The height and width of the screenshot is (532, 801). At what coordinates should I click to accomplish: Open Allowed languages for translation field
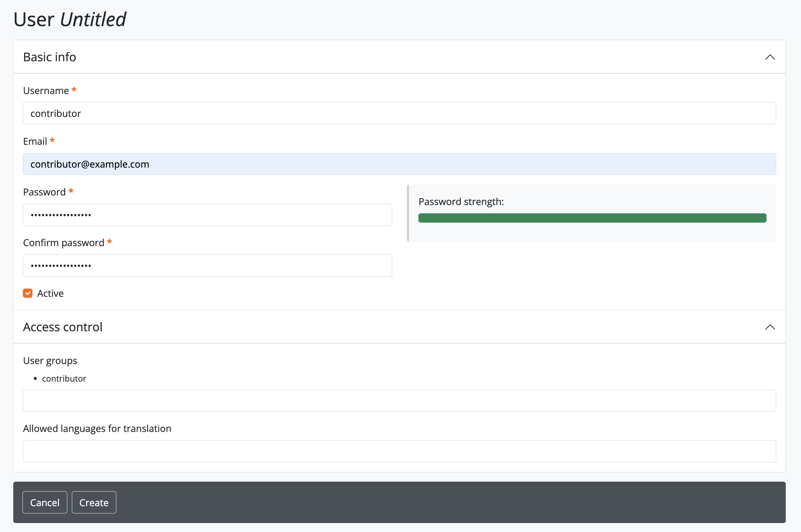(x=399, y=451)
